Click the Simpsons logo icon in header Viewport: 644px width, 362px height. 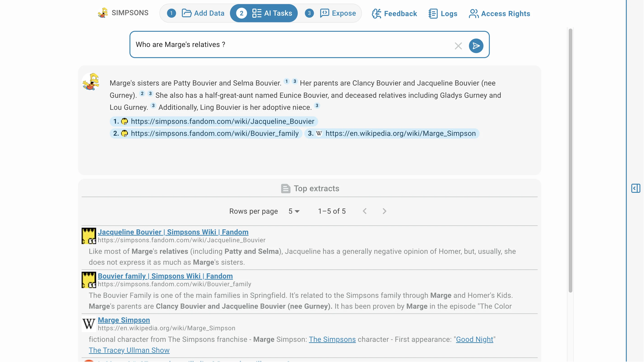pos(103,13)
